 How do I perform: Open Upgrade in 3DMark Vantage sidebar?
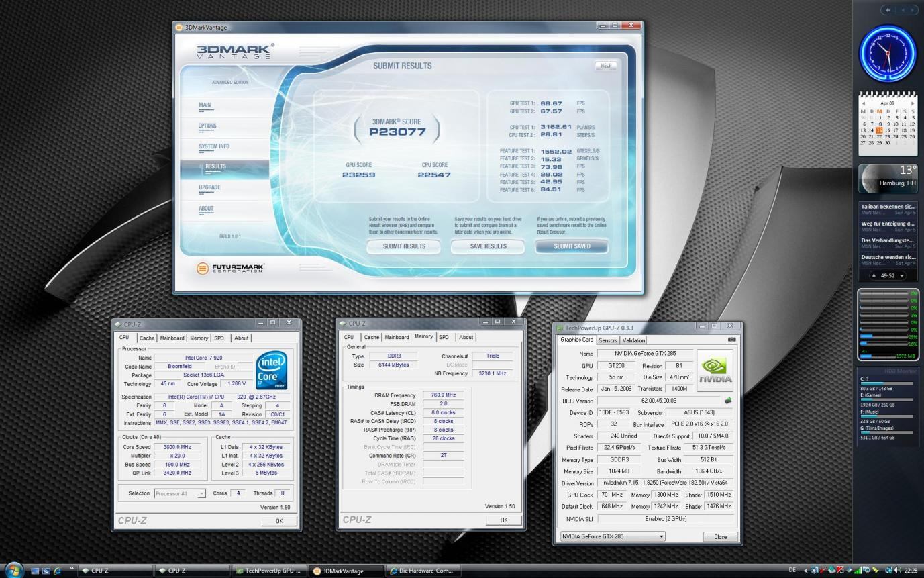(x=209, y=187)
